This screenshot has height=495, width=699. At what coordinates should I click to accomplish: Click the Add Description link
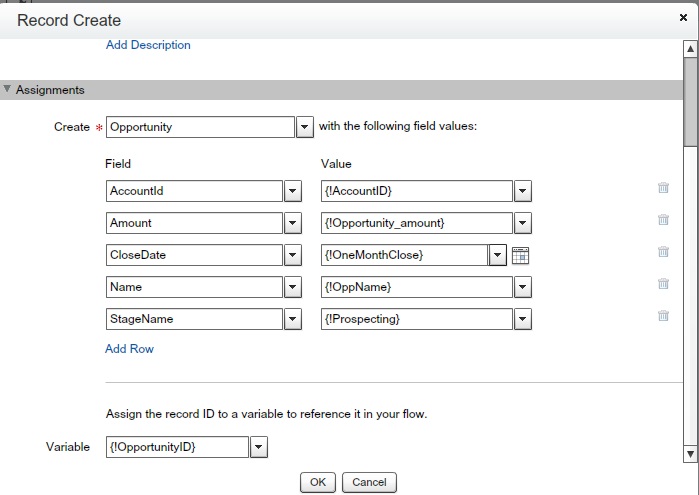tap(148, 45)
